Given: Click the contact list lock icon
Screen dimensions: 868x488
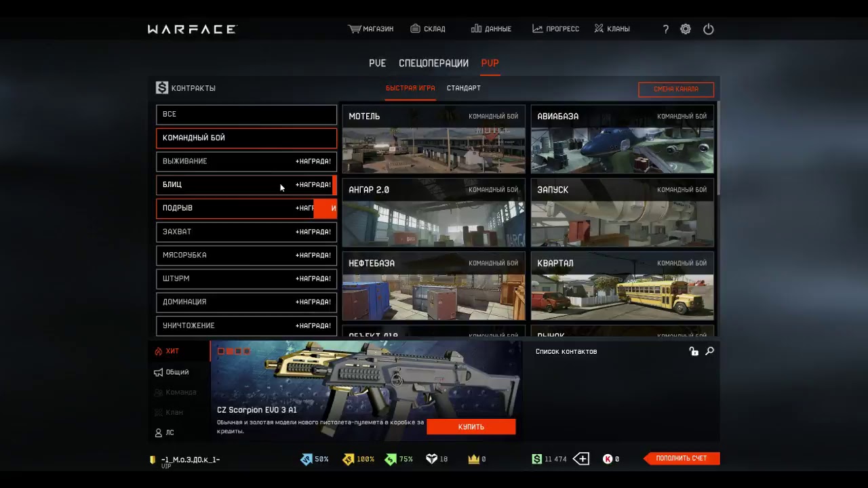Looking at the screenshot, I should click(x=694, y=351).
